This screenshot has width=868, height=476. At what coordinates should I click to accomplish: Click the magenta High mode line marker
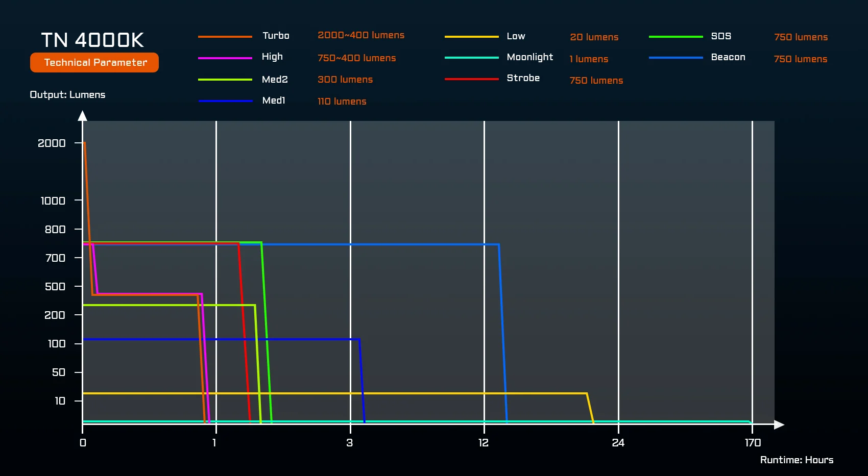[225, 57]
